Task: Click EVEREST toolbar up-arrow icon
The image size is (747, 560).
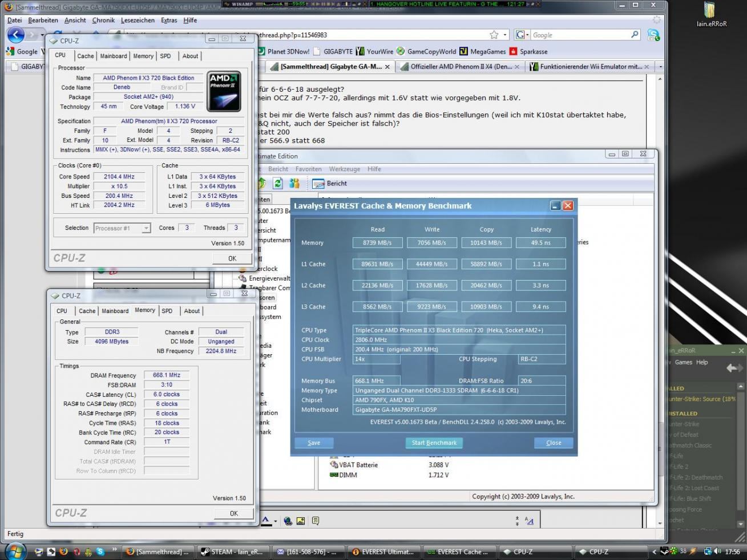Action: coord(261,183)
